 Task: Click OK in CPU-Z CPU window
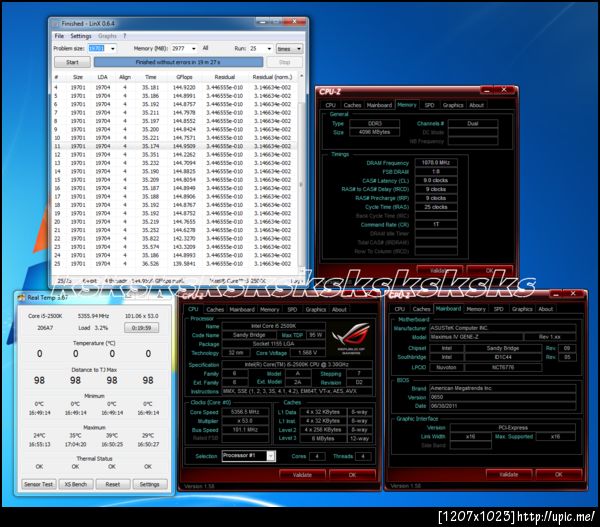tap(352, 475)
